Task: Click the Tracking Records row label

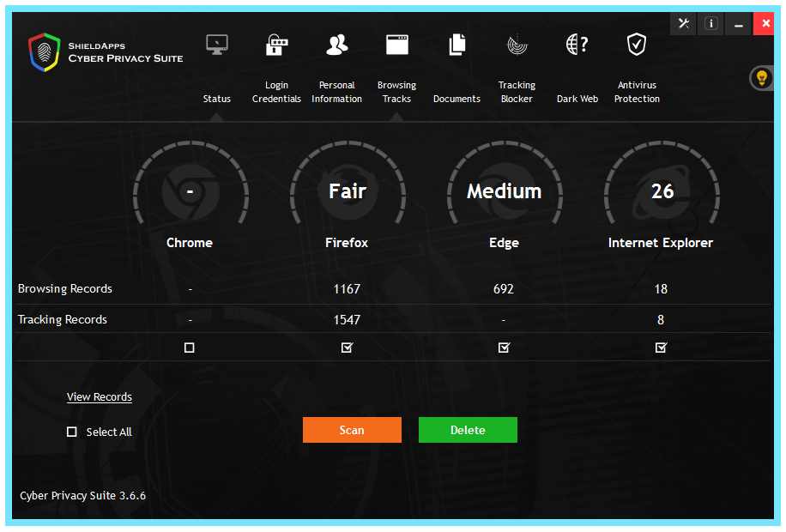Action: [x=63, y=319]
